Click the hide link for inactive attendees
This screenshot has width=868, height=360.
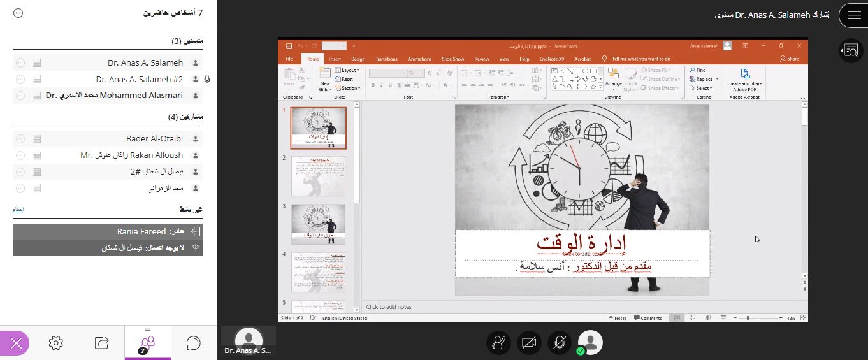point(18,209)
